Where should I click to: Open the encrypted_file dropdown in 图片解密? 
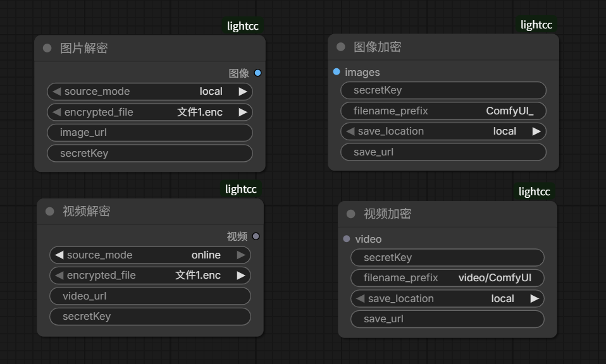tap(150, 112)
